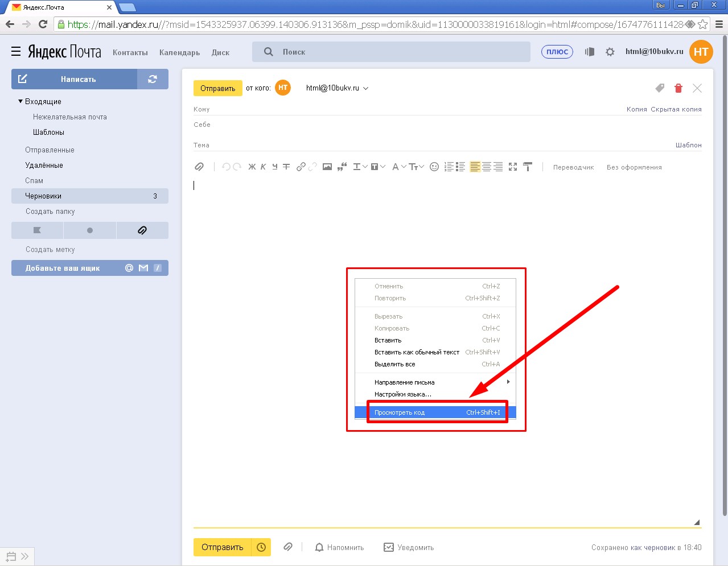The width and height of the screenshot is (728, 566).
Task: Open settings with the gear icon
Action: pos(610,52)
